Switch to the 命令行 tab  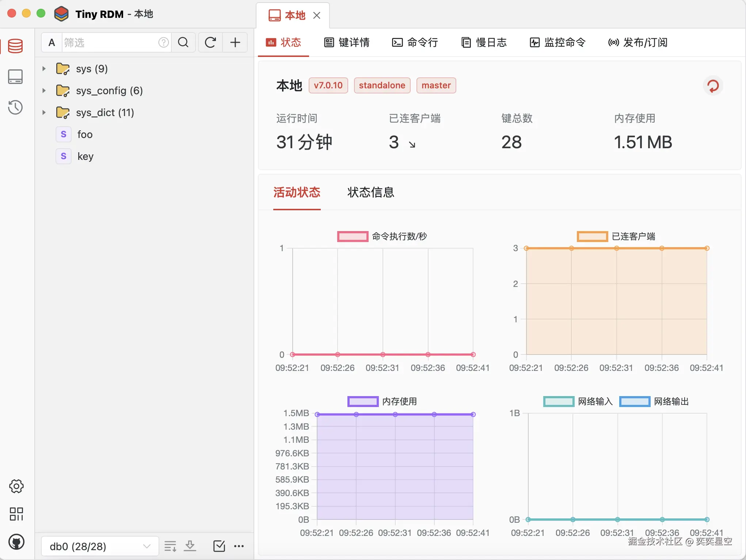point(415,43)
